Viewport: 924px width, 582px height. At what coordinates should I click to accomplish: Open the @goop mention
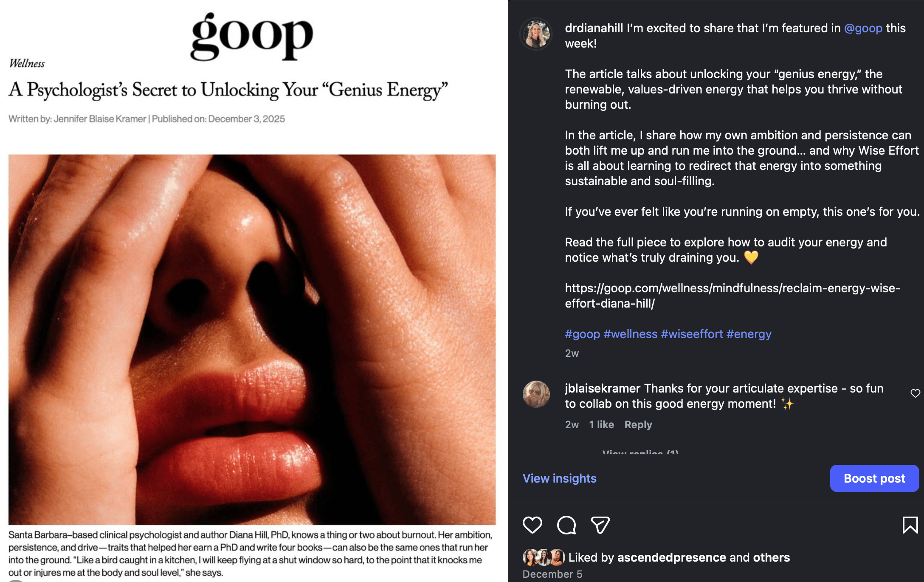(863, 28)
